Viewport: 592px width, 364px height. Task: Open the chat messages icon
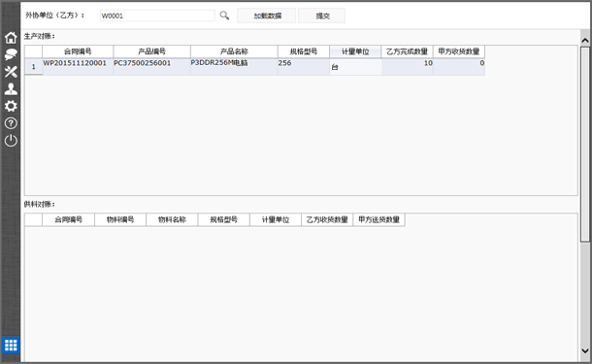click(11, 54)
